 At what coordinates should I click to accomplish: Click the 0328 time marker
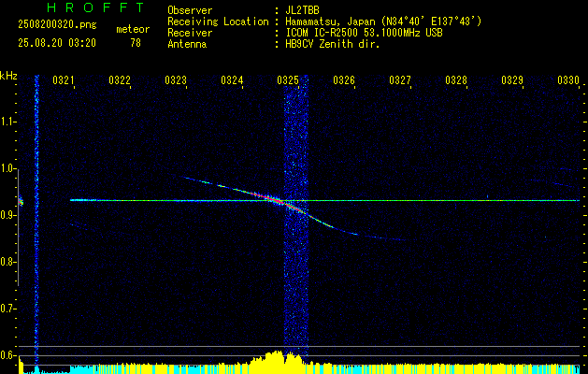click(x=456, y=79)
